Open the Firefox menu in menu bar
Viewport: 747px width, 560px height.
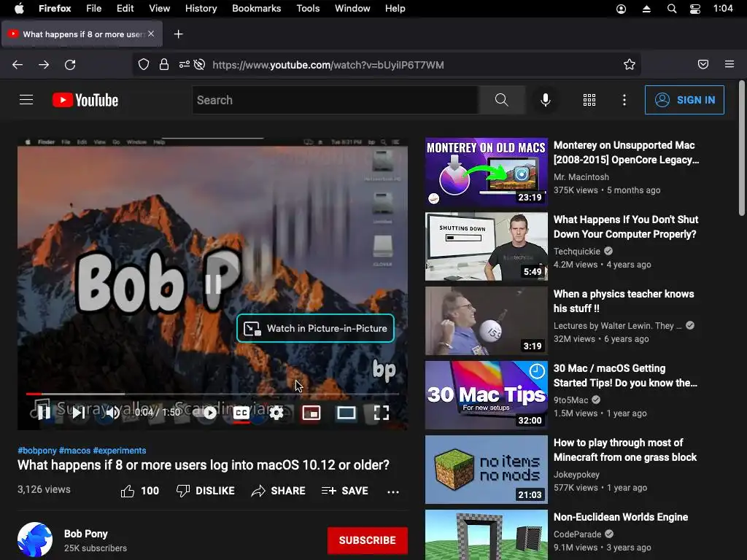(x=55, y=9)
